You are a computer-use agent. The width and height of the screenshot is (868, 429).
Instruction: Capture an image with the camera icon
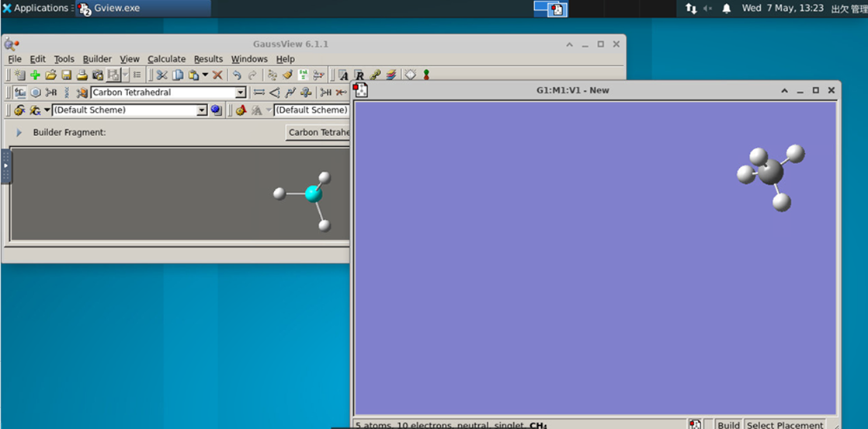[x=98, y=75]
